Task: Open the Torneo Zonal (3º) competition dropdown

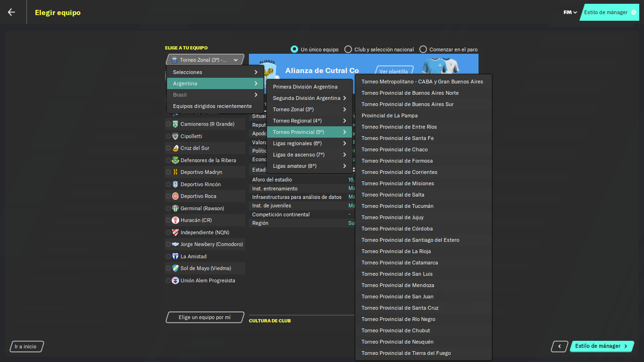Action: click(205, 60)
